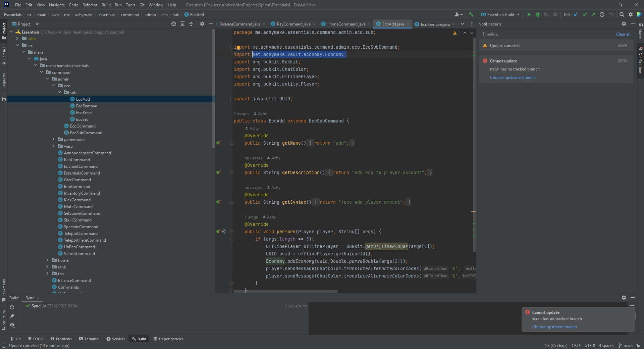The height and width of the screenshot is (349, 644).
Task: Toggle the filter eye in the Build panel
Action: (12, 326)
